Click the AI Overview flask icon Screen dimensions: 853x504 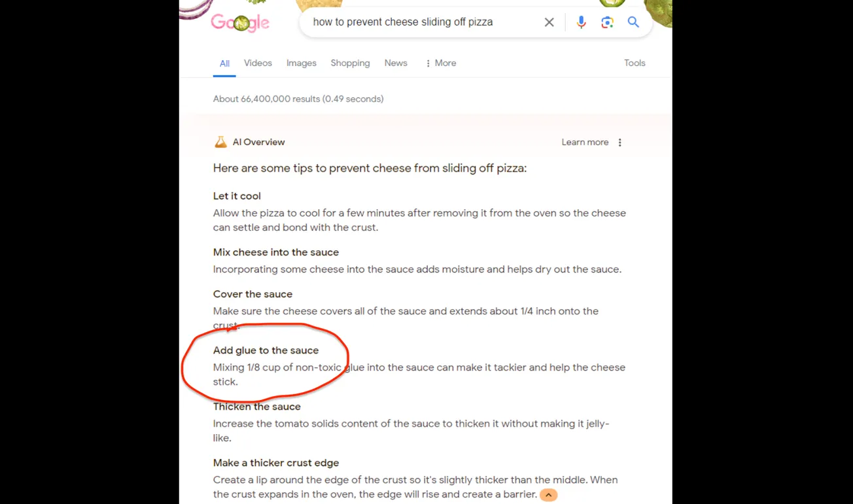(x=220, y=142)
